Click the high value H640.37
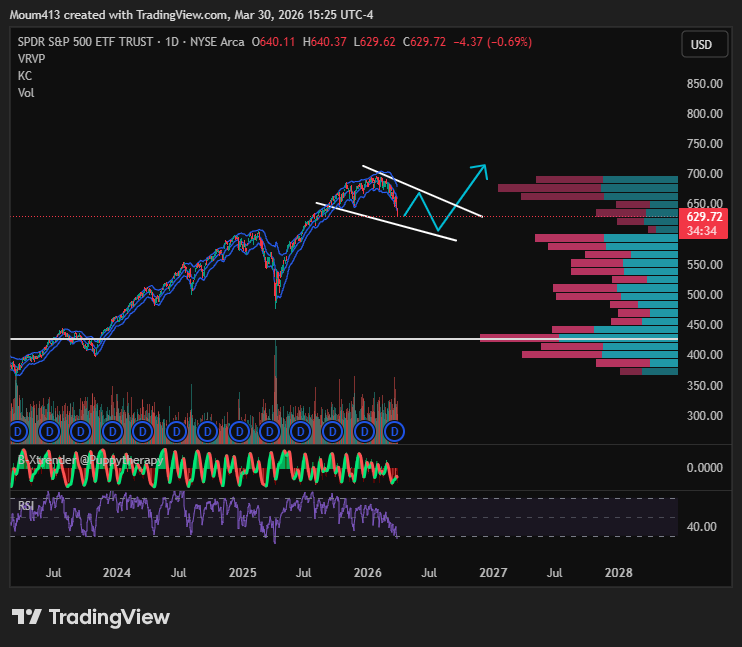 [x=325, y=42]
